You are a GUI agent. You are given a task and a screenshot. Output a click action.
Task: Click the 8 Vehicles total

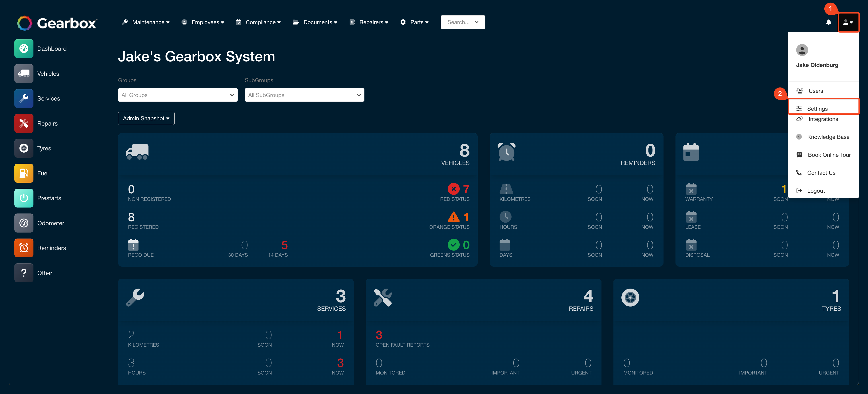(464, 150)
